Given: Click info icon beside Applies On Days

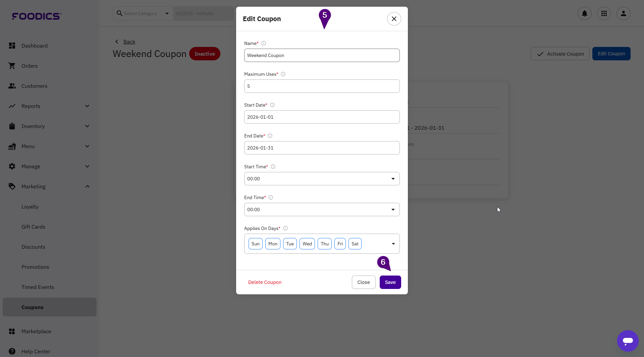Looking at the screenshot, I should click(x=285, y=228).
